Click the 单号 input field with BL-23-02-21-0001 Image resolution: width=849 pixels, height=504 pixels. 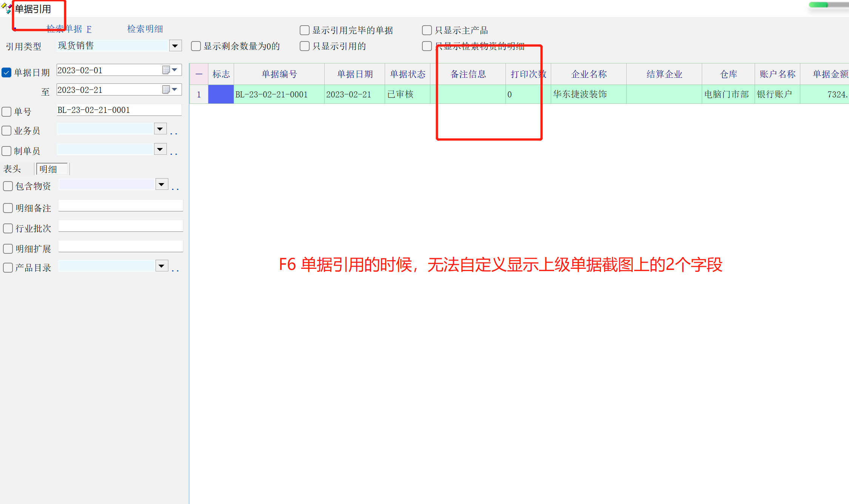point(119,110)
